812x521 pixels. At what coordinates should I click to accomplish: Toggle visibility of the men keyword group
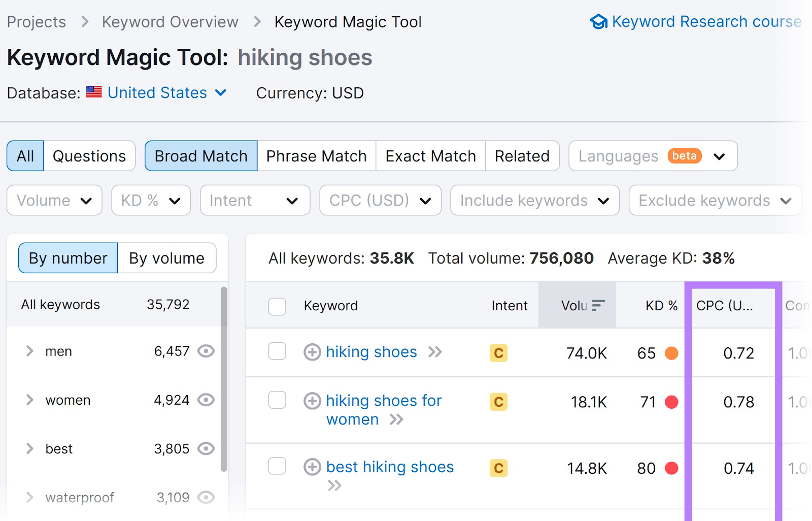(x=206, y=351)
